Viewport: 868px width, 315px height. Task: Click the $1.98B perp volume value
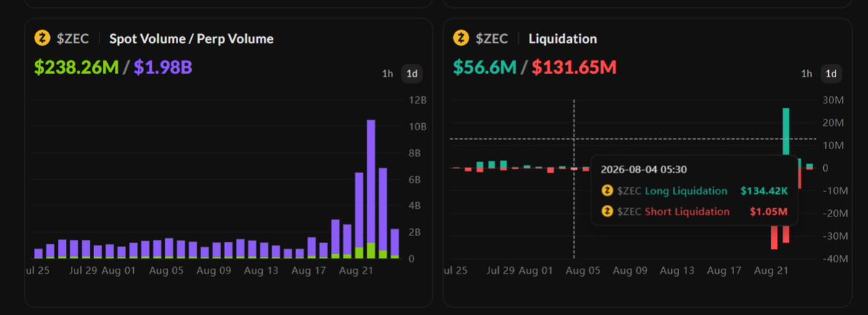pos(163,67)
